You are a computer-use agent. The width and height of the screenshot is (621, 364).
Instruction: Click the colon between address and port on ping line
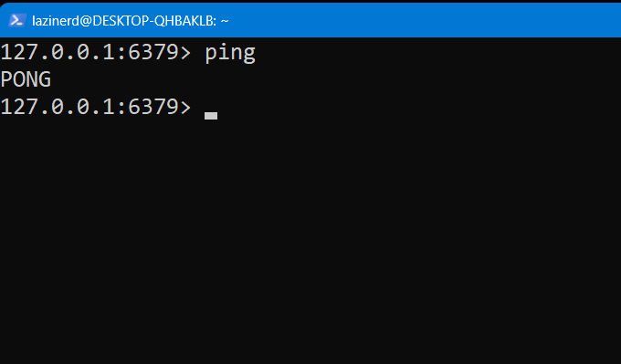pos(121,54)
